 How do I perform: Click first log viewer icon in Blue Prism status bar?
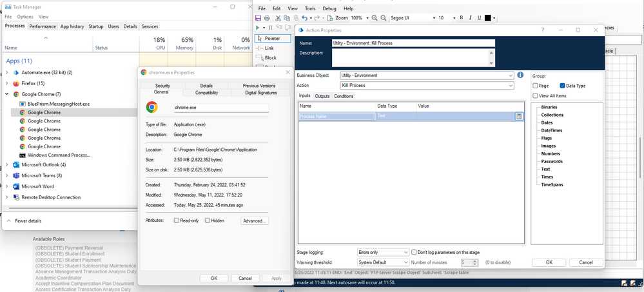[623, 283]
